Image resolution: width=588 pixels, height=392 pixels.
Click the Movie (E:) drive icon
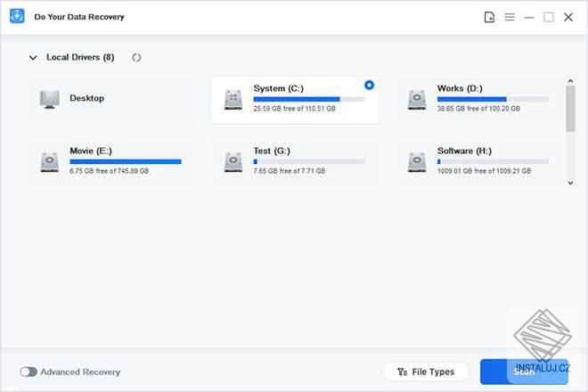50,162
